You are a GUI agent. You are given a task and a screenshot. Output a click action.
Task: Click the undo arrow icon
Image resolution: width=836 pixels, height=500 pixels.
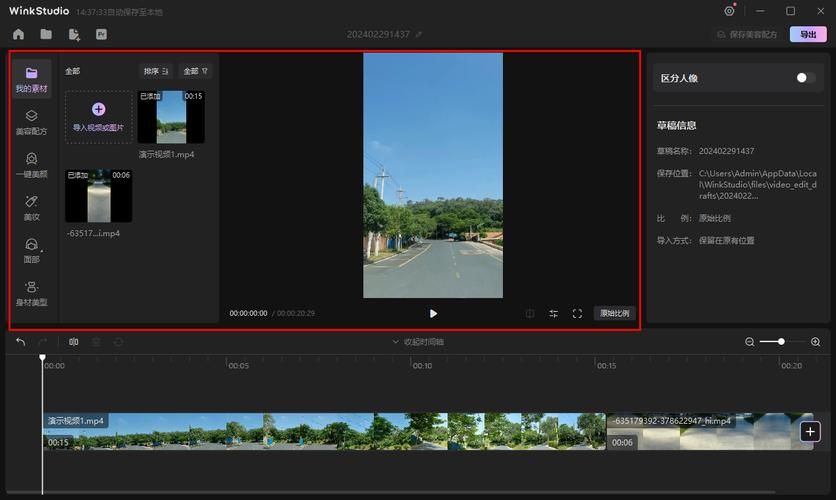click(x=20, y=342)
